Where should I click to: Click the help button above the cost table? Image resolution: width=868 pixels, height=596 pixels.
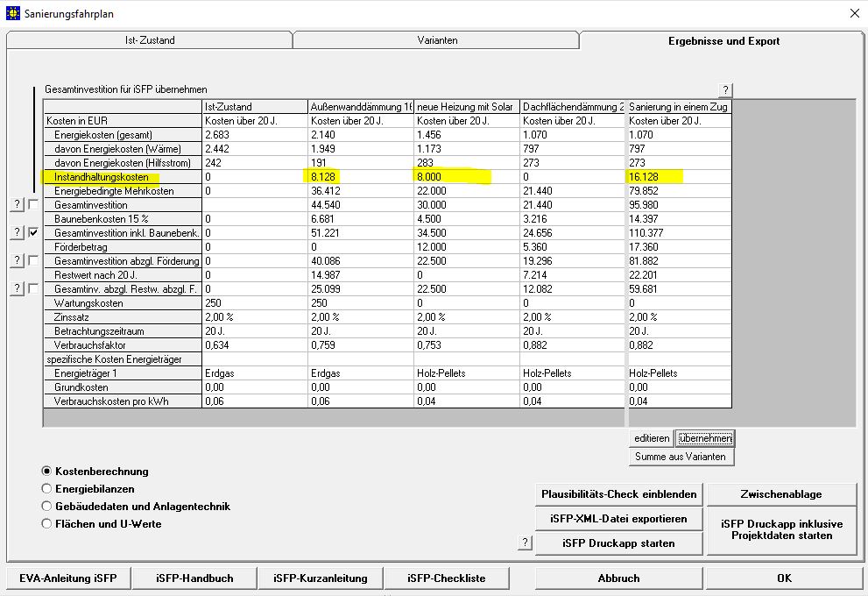724,90
